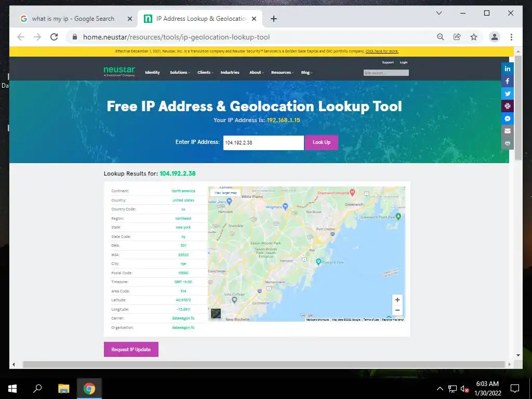Viewport: 532px width, 399px height.
Task: Select the IP Address Lookup tab
Action: [200, 19]
